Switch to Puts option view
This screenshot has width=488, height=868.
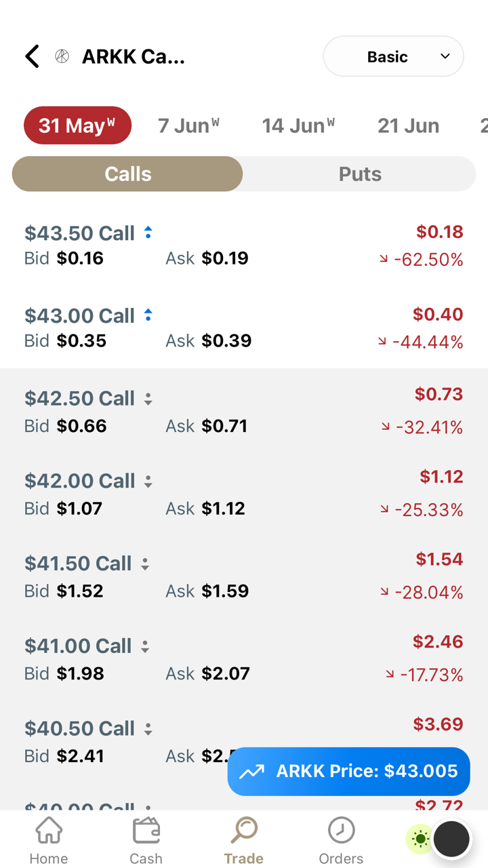click(x=360, y=174)
